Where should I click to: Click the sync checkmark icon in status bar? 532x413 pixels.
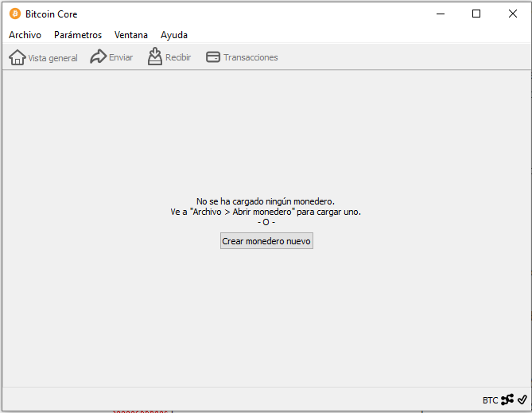pyautogui.click(x=522, y=399)
